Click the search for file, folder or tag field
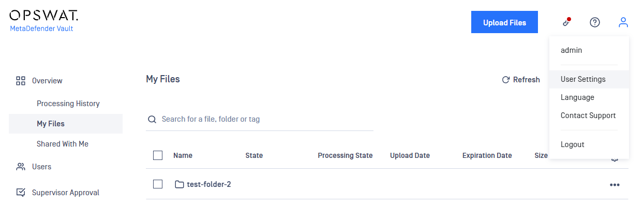The width and height of the screenshot is (644, 204). coord(260,119)
